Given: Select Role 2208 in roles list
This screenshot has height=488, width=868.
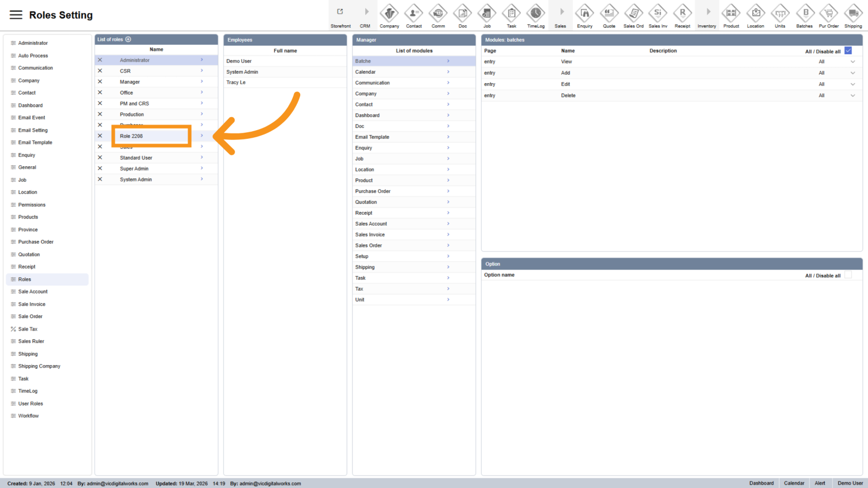Looking at the screenshot, I should (x=131, y=136).
